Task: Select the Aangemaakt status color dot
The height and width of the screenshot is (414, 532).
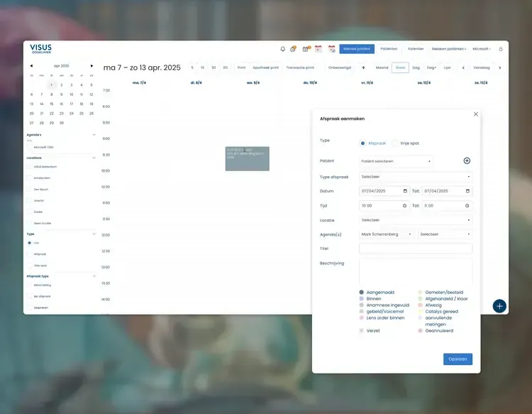Action: [x=362, y=292]
